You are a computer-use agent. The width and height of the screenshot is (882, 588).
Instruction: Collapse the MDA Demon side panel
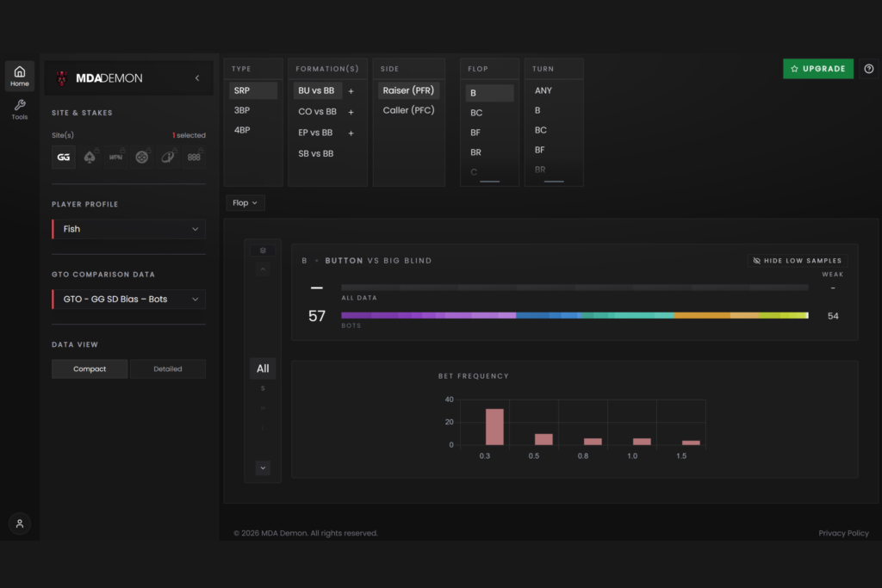[x=197, y=78]
